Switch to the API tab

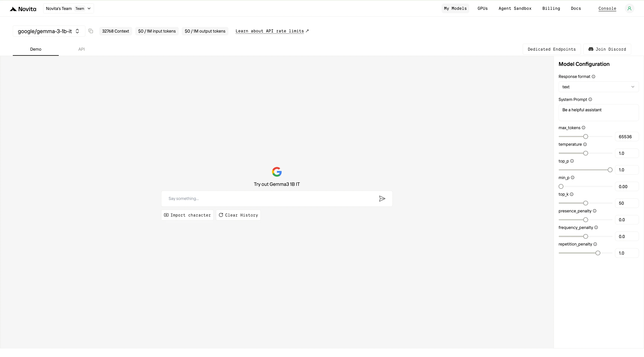pos(82,49)
